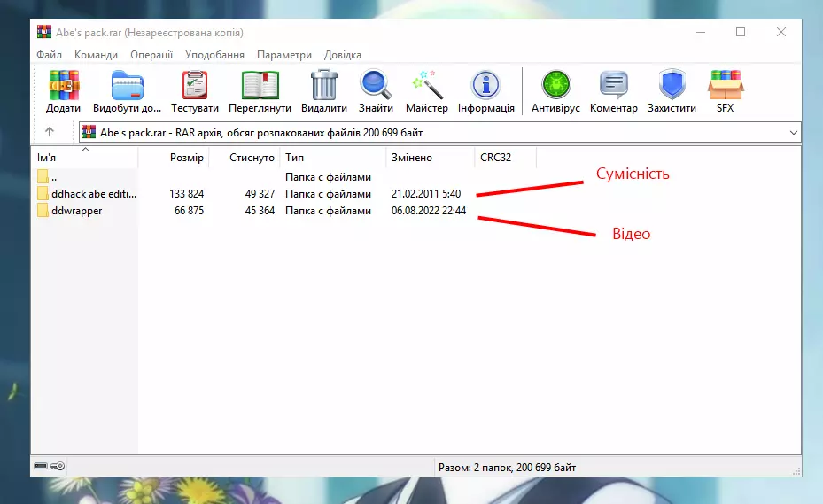This screenshot has width=823, height=504.
Task: Sort by Тип column header
Action: point(333,158)
